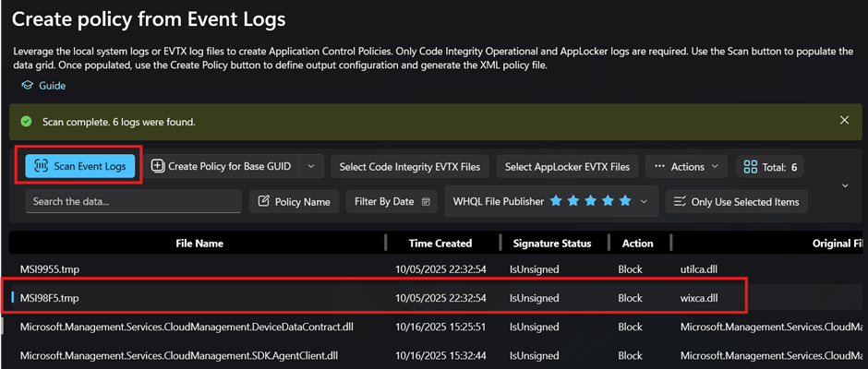Click the fifth star of the rating
This screenshot has height=369, width=868.
[x=625, y=201]
